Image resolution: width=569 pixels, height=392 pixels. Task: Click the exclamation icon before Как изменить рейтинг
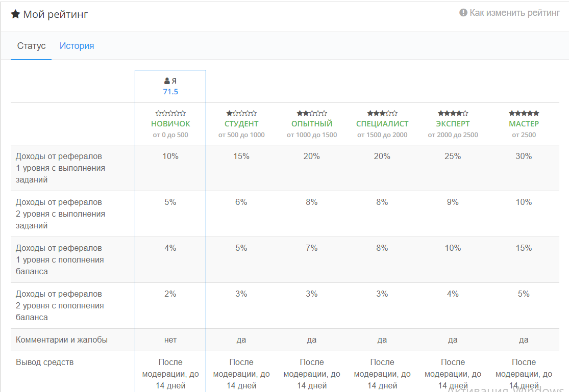click(x=463, y=13)
